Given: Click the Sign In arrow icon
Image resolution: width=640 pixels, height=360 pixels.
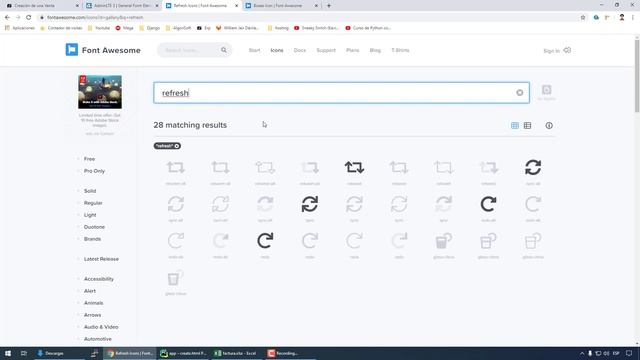Looking at the screenshot, I should click(x=567, y=50).
